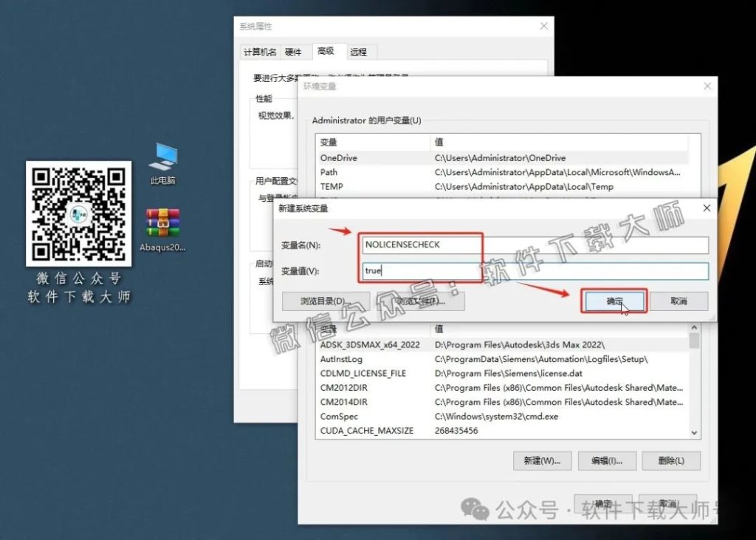The height and width of the screenshot is (540, 756).
Task: Switch to the 远程 tab
Action: (360, 52)
